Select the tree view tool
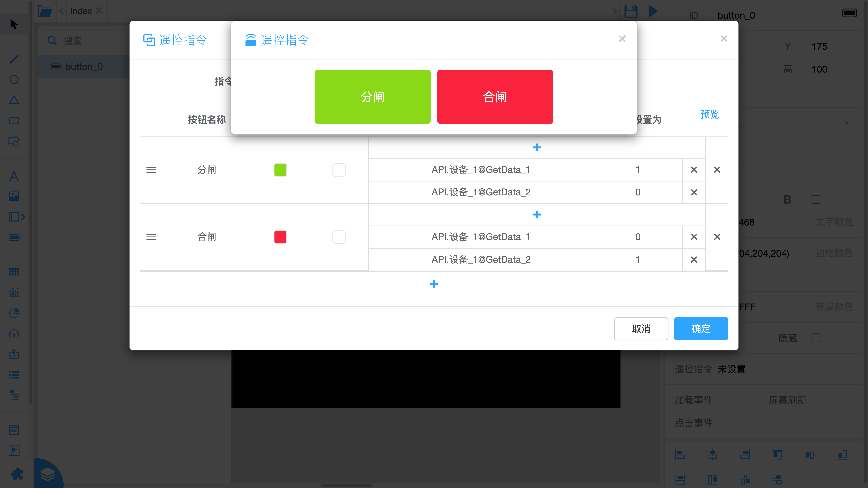 (x=14, y=395)
